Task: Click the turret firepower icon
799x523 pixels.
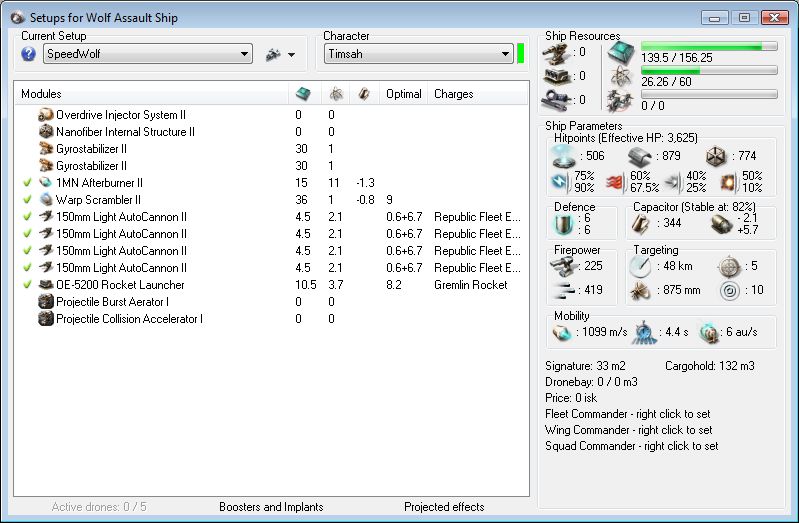Action: (563, 266)
